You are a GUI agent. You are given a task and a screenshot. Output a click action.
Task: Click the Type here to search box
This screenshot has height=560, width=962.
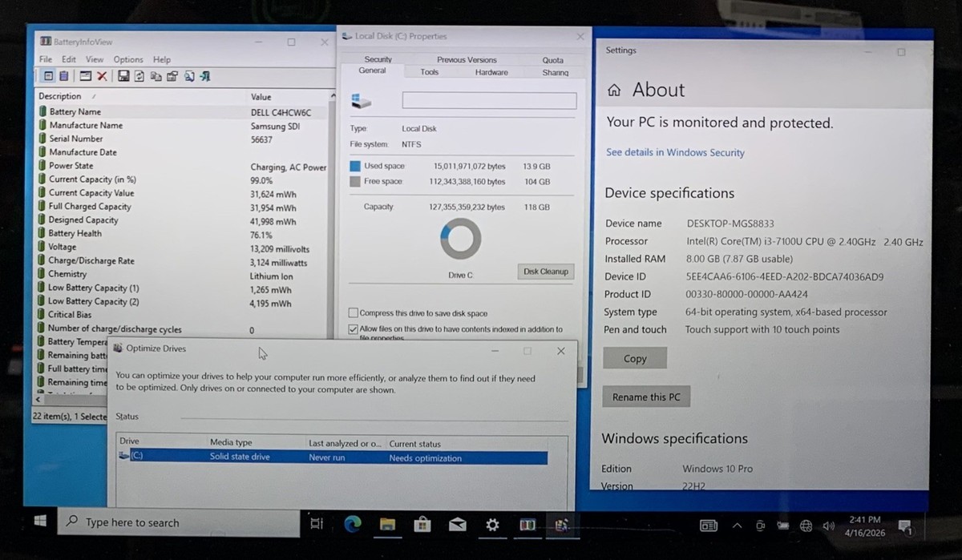tap(178, 522)
